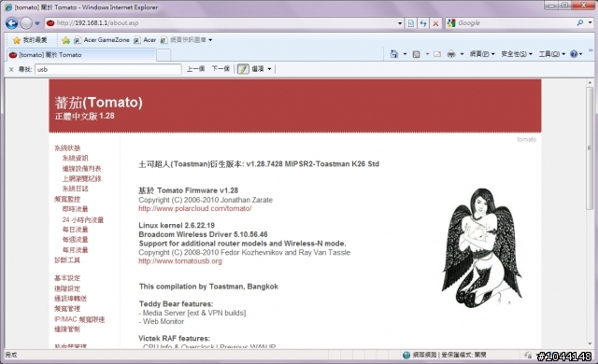
Task: Click the browser Back arrow button
Action: 12,23
